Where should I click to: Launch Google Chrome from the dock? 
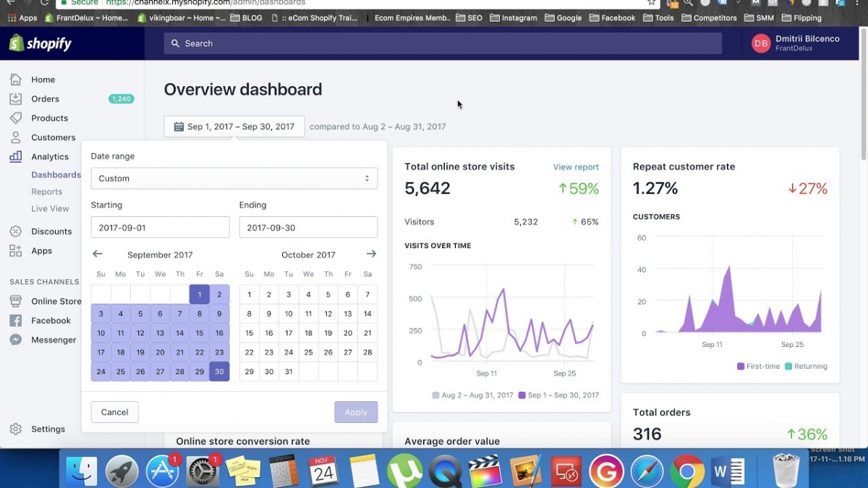point(686,472)
